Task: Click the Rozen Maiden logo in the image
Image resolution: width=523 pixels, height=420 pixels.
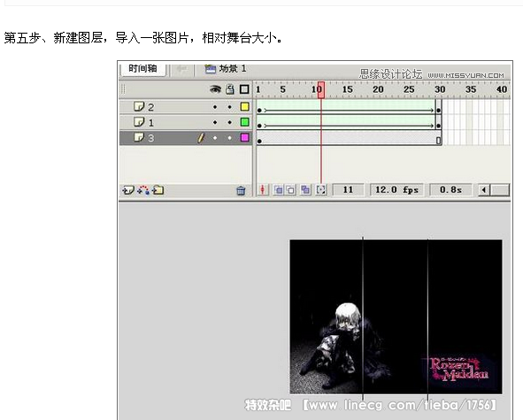Action: click(x=459, y=369)
